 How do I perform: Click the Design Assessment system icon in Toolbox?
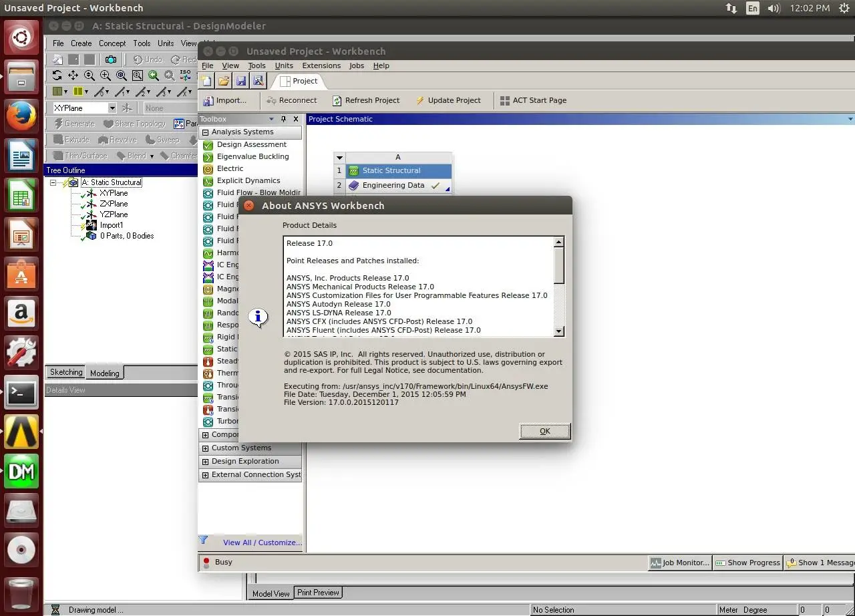pos(208,145)
